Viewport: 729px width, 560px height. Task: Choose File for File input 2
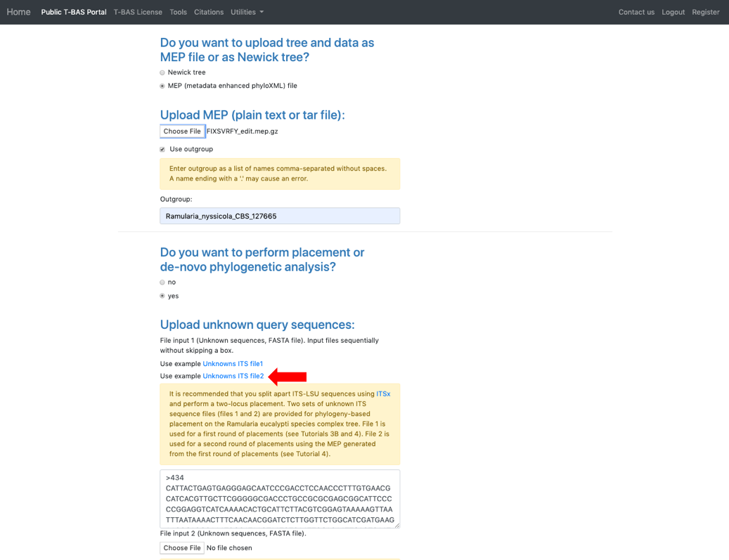182,548
